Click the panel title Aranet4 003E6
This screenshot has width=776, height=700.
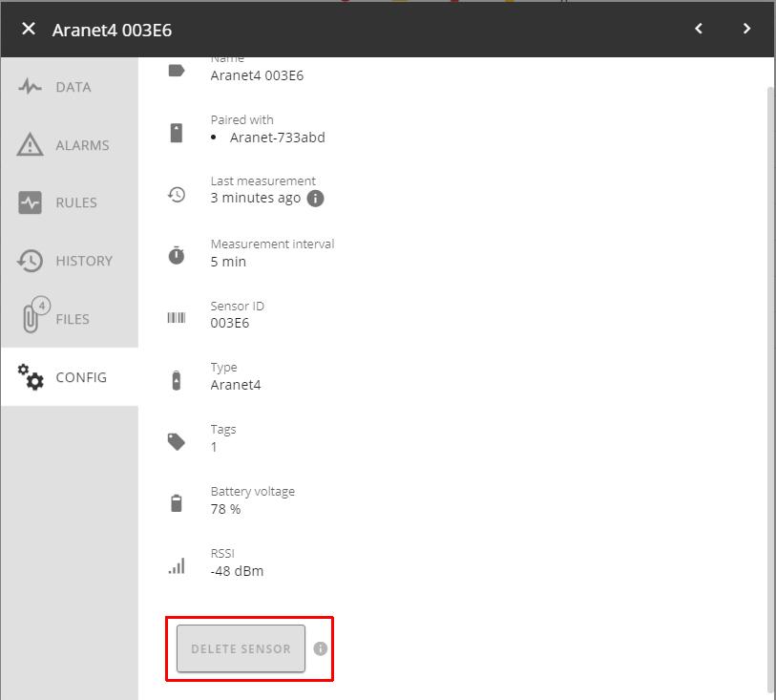pos(112,31)
